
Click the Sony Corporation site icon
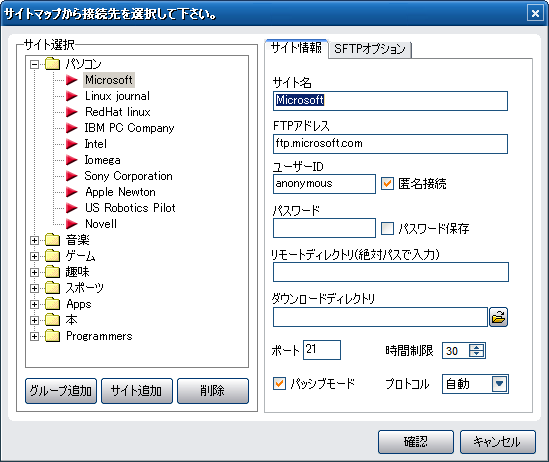tap(72, 176)
